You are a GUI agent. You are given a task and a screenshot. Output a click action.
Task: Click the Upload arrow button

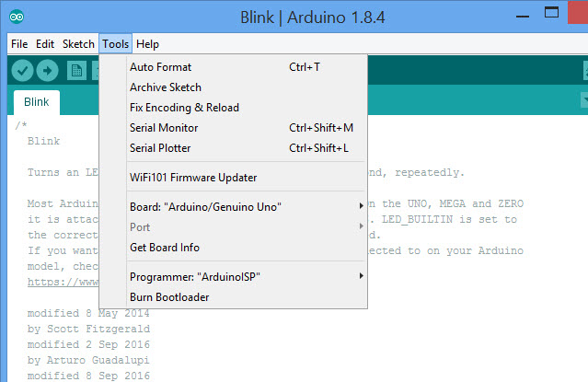(x=47, y=71)
